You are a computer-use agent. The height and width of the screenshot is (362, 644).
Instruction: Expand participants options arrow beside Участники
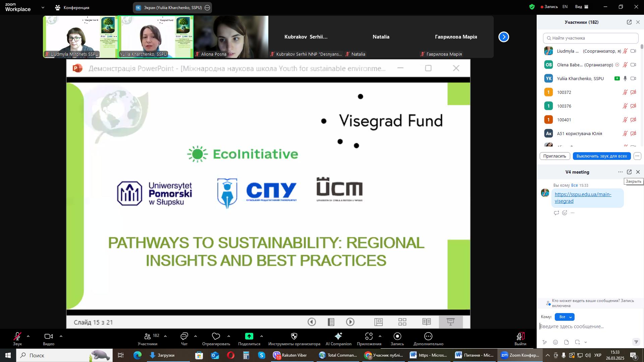click(x=165, y=336)
